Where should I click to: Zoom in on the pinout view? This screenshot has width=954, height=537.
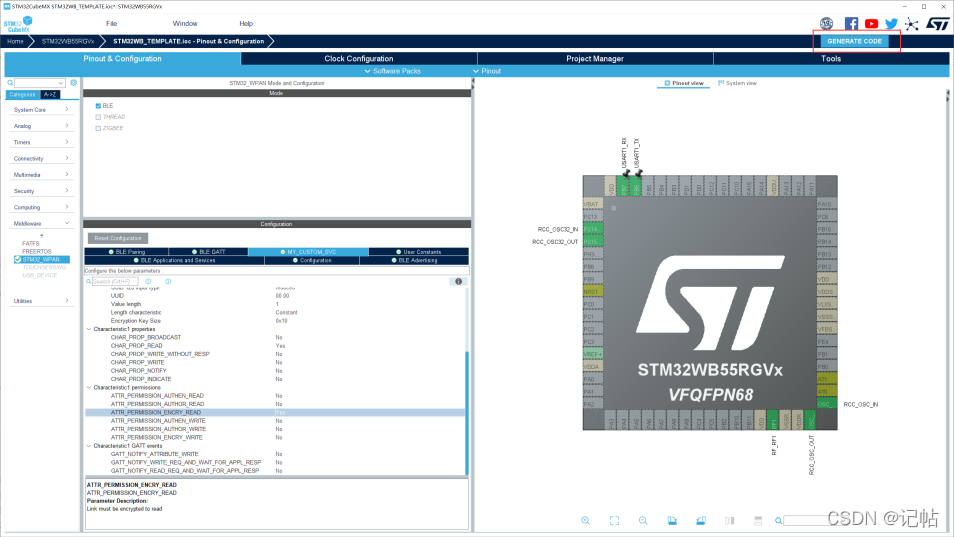(x=586, y=521)
